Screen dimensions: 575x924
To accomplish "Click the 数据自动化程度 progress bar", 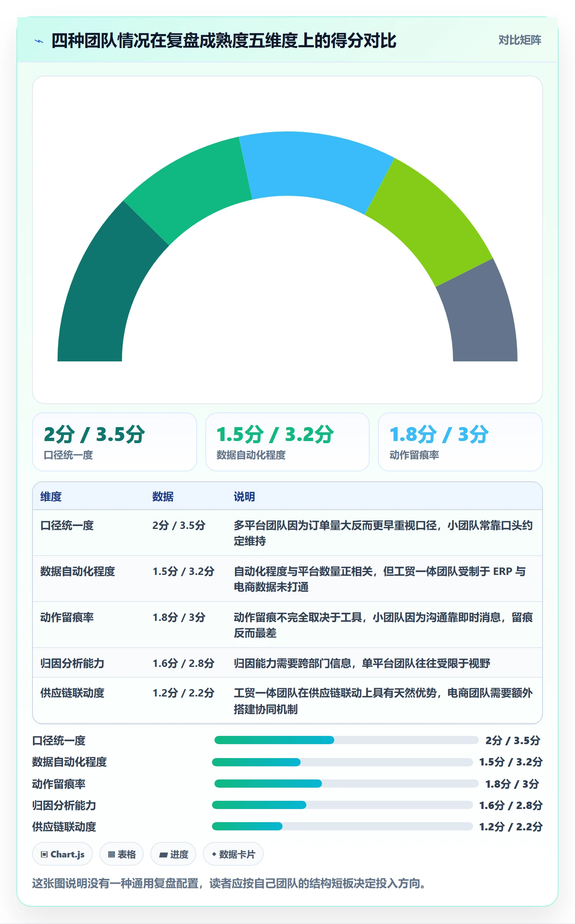I will tap(342, 762).
